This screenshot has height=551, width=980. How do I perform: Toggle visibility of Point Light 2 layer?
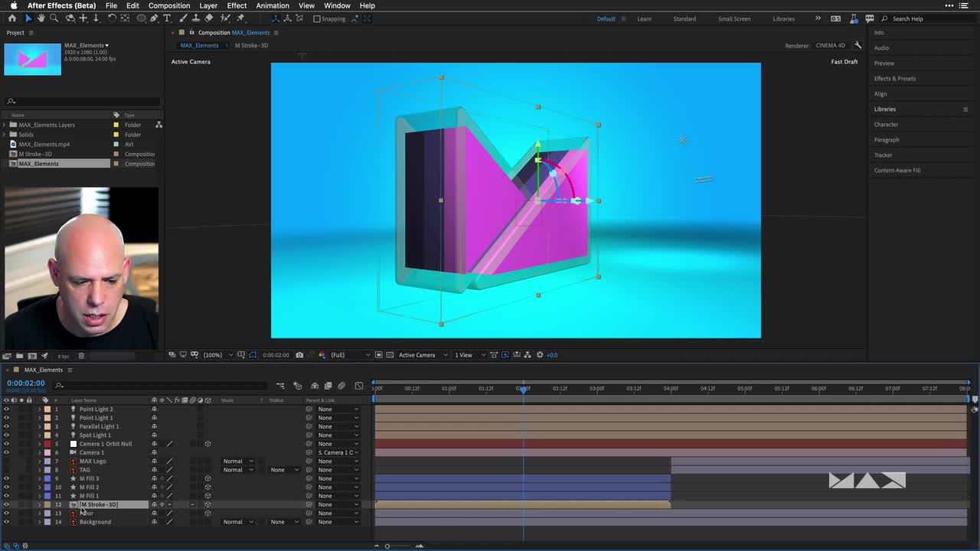(x=6, y=409)
